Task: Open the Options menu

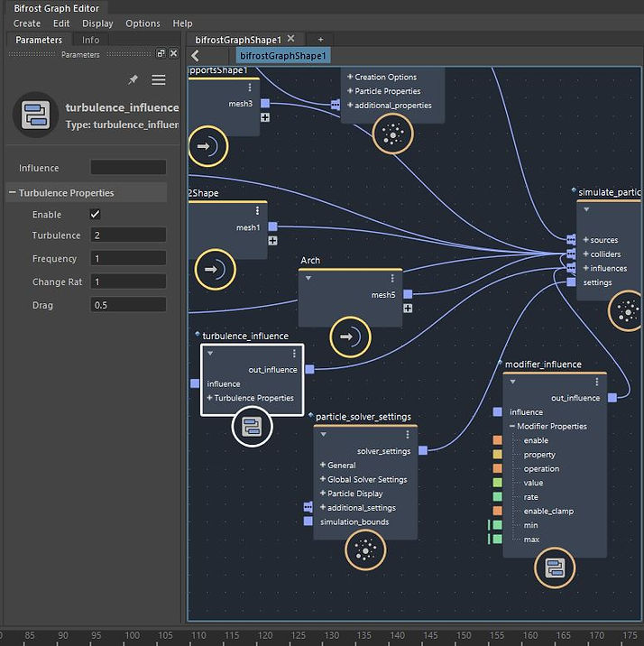Action: tap(143, 23)
